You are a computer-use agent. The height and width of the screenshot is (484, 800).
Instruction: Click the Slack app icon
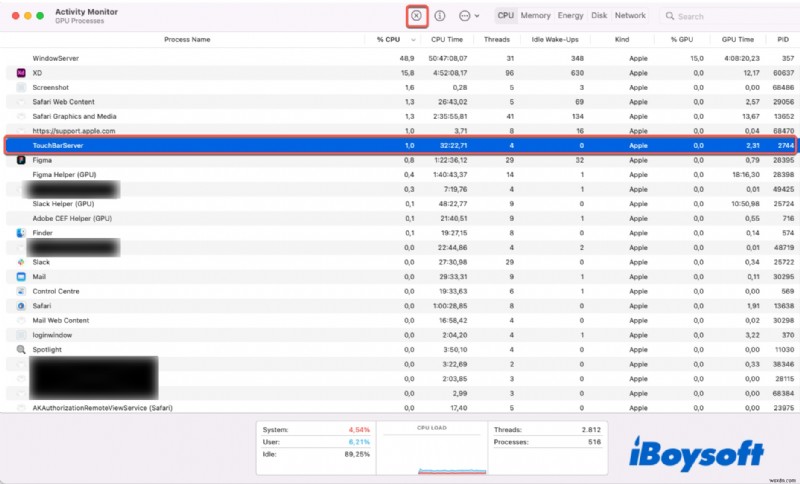tap(21, 262)
